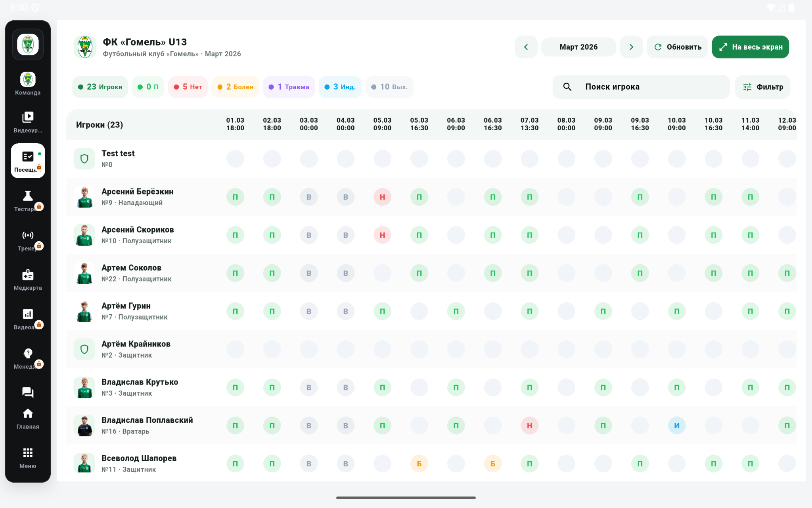Open the Команда section in sidebar
The height and width of the screenshot is (508, 812).
point(28,84)
